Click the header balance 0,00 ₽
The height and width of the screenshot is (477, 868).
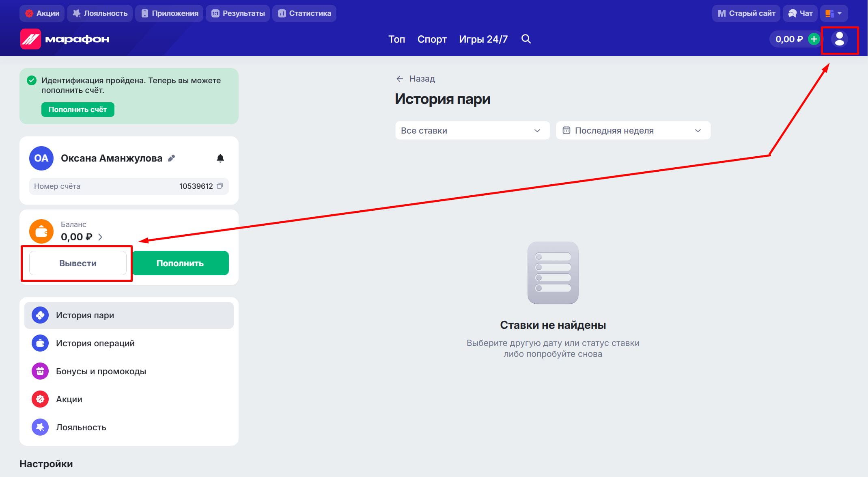pyautogui.click(x=789, y=39)
